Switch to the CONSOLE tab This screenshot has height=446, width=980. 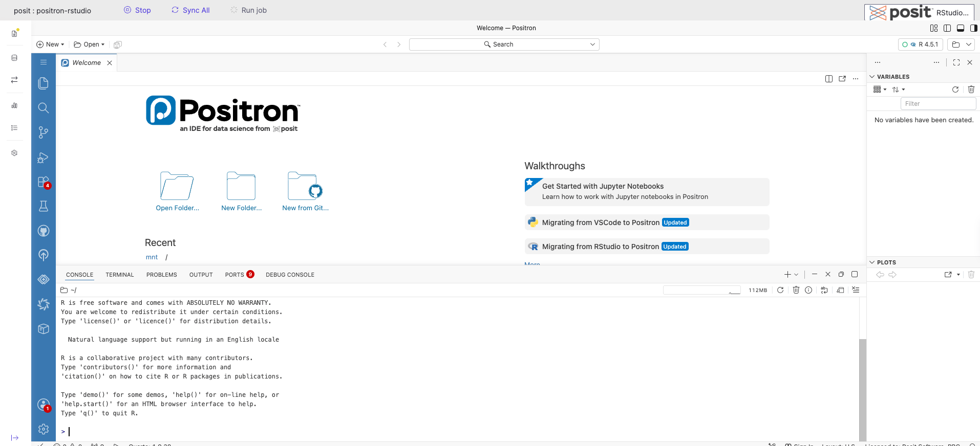point(80,275)
